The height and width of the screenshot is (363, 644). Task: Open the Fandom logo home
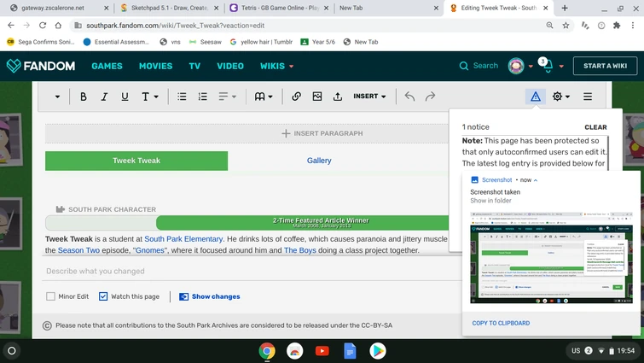[41, 66]
